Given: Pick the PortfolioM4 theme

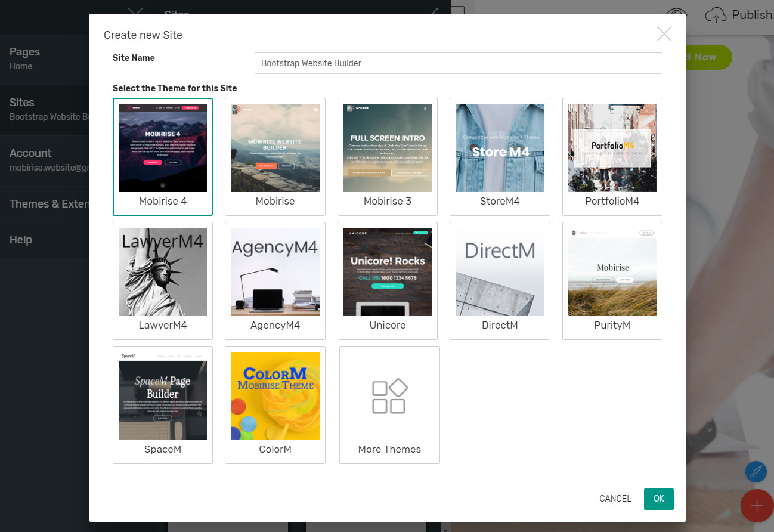Looking at the screenshot, I should coord(612,148).
